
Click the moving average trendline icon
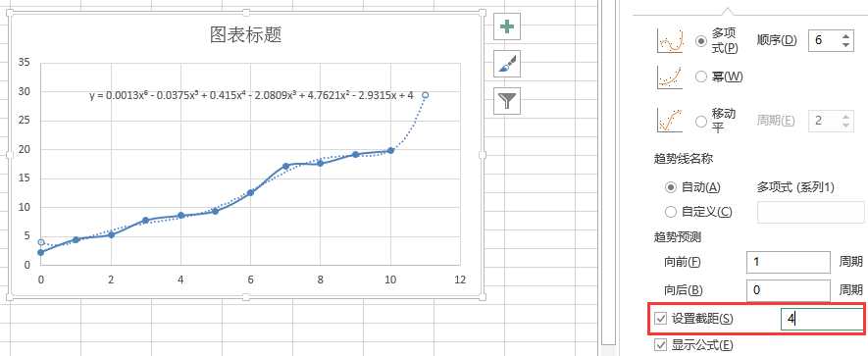(670, 121)
